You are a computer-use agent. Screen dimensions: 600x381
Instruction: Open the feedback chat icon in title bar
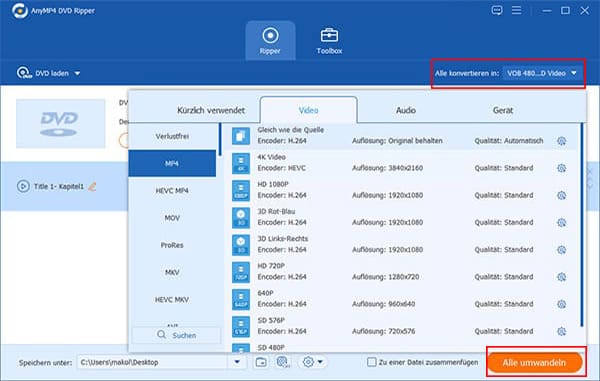tap(497, 10)
